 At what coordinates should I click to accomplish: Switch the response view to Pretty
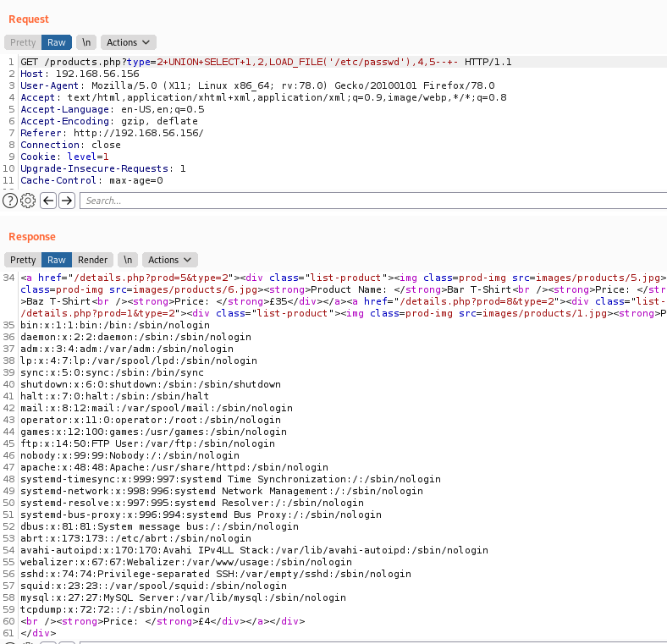click(23, 260)
